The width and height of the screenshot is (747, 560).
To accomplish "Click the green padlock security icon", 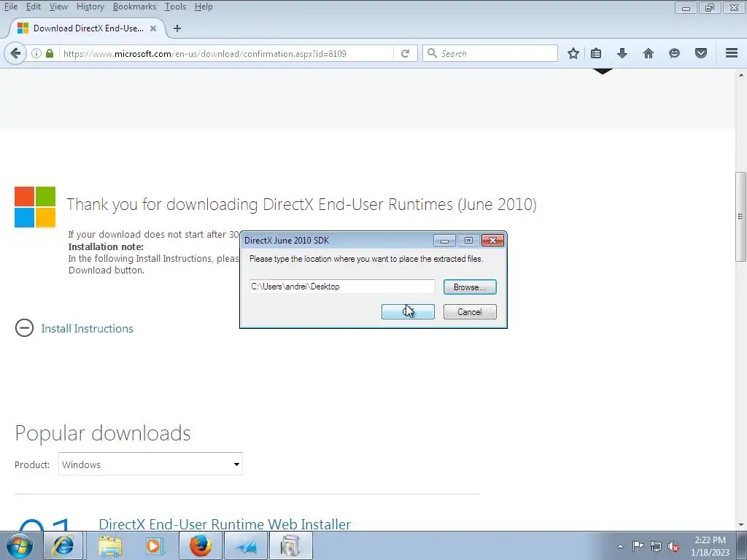I will (49, 53).
